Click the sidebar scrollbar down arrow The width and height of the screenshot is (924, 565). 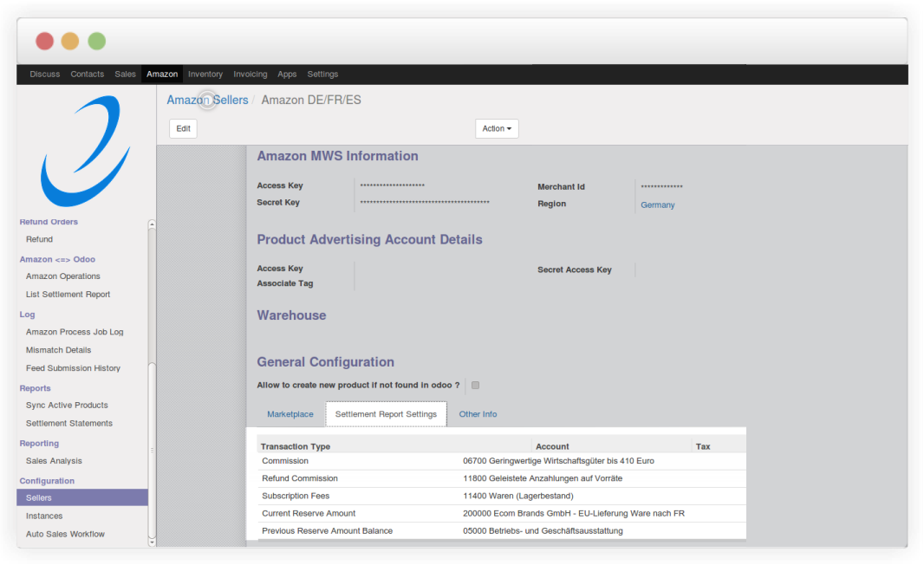[152, 542]
